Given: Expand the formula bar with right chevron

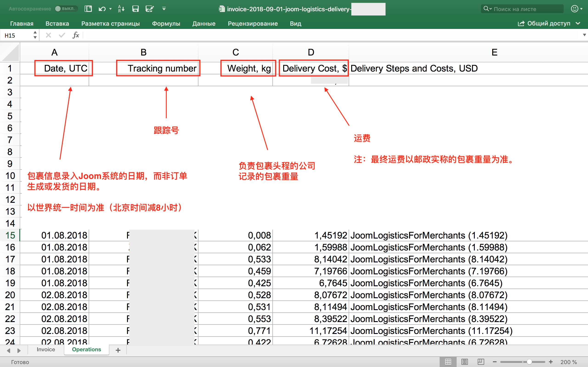Looking at the screenshot, I should click(x=584, y=35).
